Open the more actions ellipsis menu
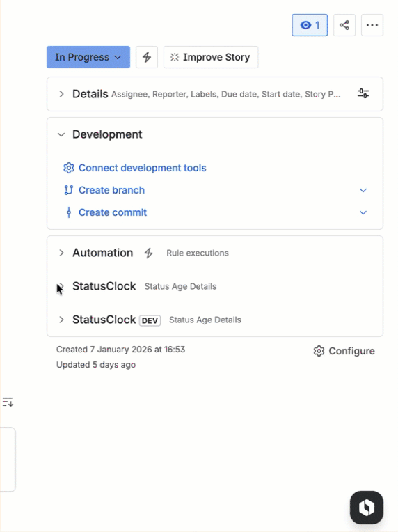Viewport: 398px width, 532px height. pyautogui.click(x=372, y=25)
